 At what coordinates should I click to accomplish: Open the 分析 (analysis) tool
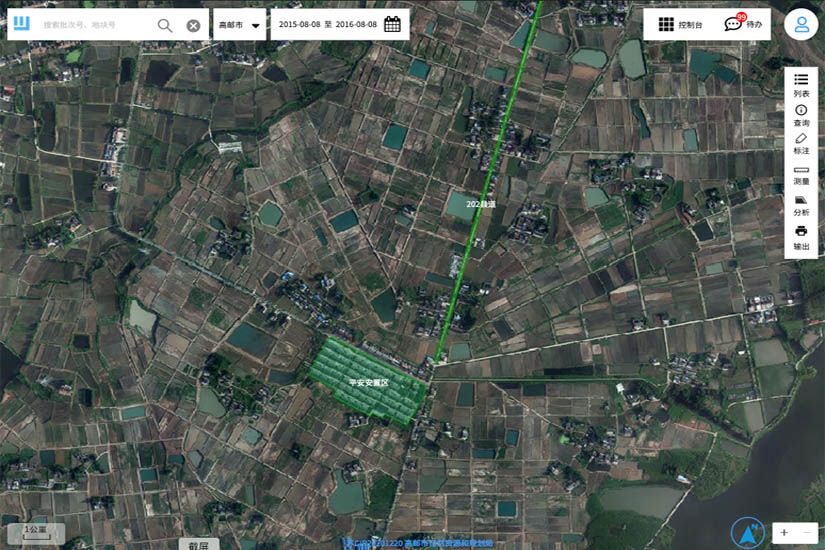point(801,205)
